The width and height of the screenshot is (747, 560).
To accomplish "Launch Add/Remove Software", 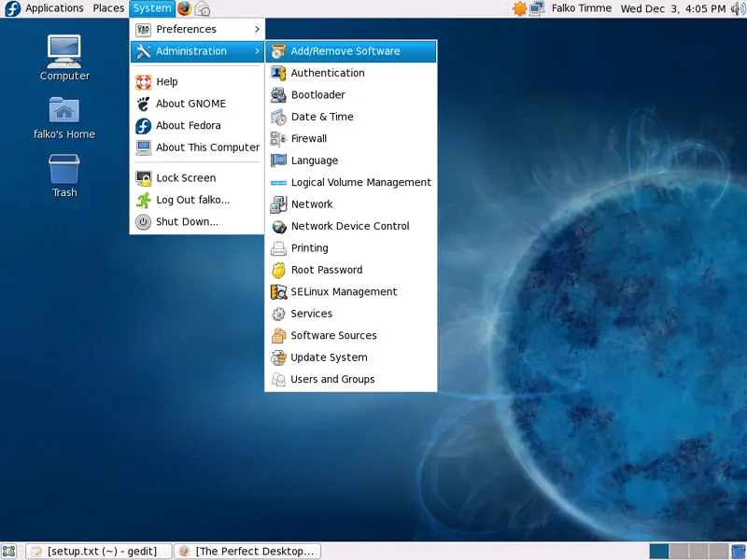I will (x=351, y=51).
